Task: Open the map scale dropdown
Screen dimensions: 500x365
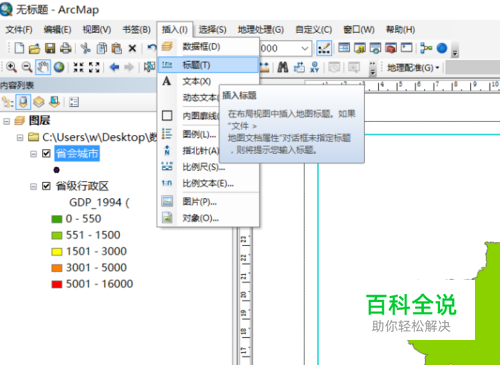Action: point(304,49)
